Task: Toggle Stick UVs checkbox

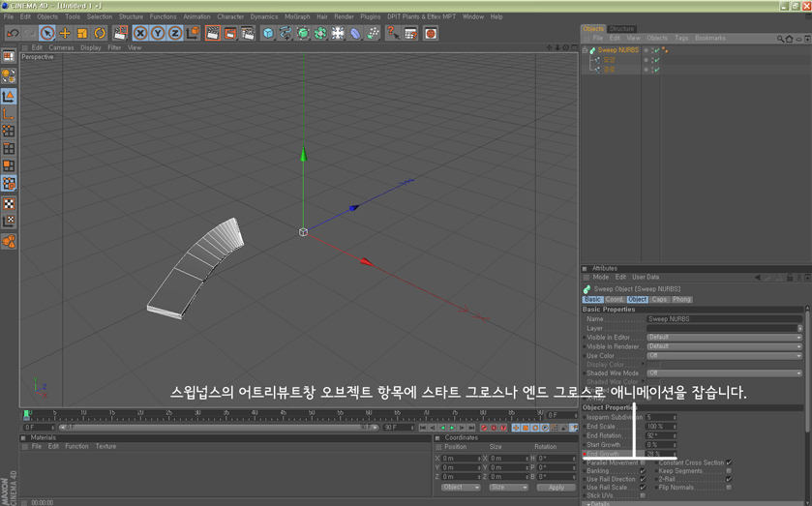Action: [x=643, y=495]
